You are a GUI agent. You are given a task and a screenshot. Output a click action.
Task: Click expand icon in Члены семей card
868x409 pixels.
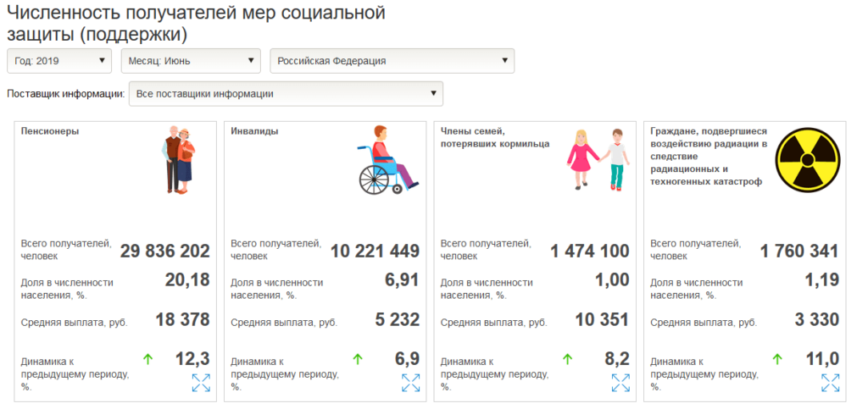(x=620, y=383)
